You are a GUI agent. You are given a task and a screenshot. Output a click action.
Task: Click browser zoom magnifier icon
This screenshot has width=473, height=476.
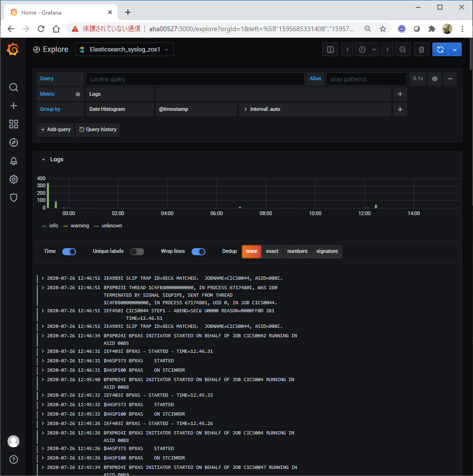click(368, 29)
